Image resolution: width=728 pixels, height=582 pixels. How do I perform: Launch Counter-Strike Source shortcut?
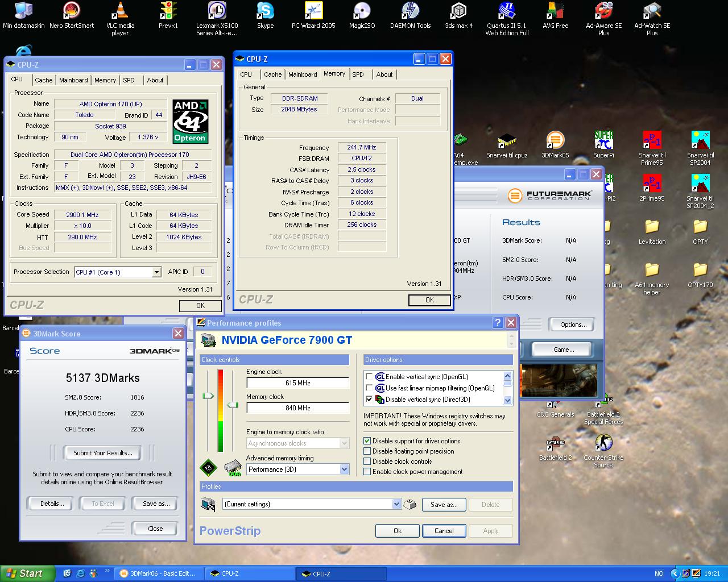[603, 451]
